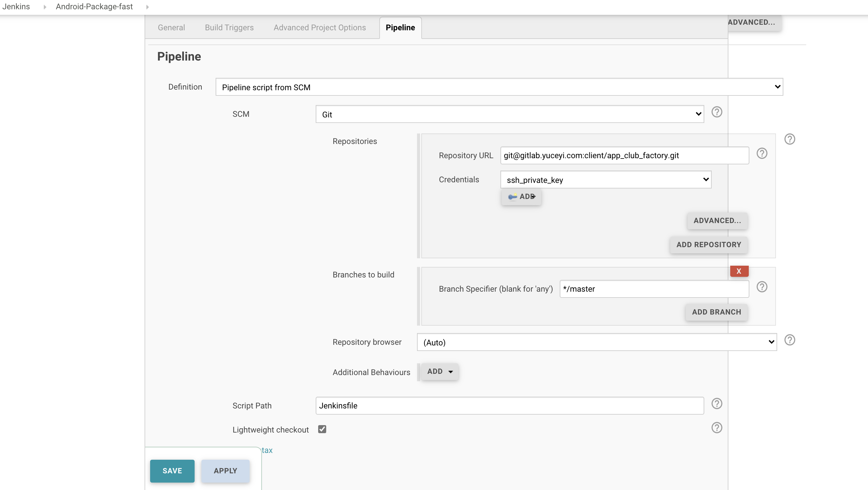
Task: Open help for SCM field
Action: coord(716,112)
